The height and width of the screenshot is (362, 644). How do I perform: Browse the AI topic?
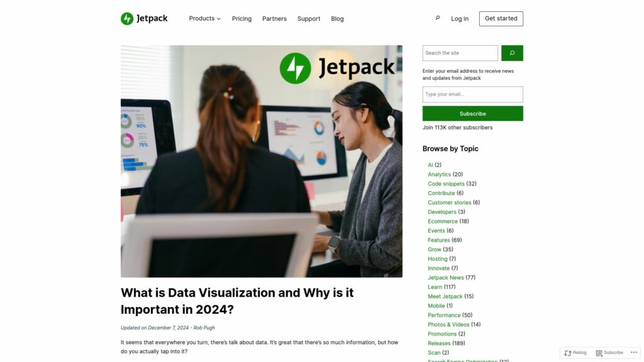[x=430, y=165]
